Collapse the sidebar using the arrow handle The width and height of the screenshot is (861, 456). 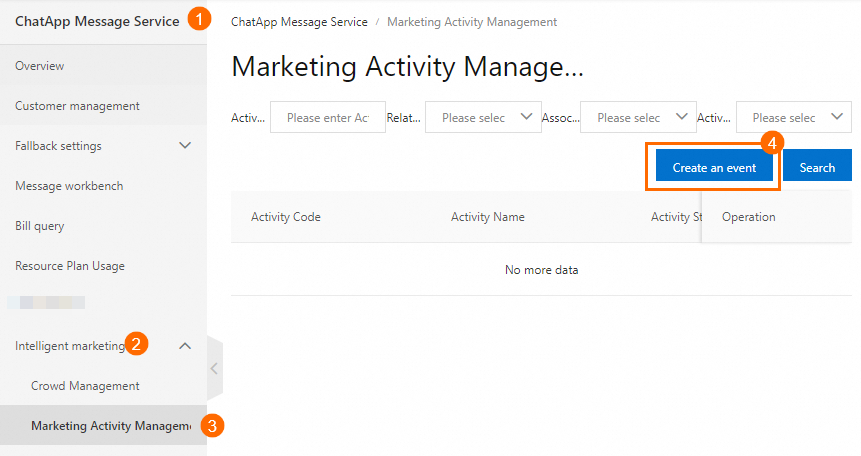pyautogui.click(x=213, y=368)
